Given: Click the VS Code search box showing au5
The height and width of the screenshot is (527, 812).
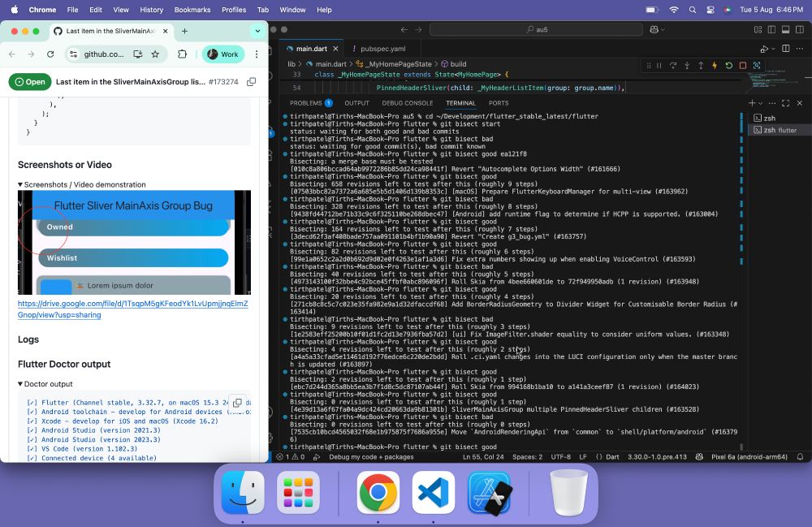Looking at the screenshot, I should [x=537, y=29].
